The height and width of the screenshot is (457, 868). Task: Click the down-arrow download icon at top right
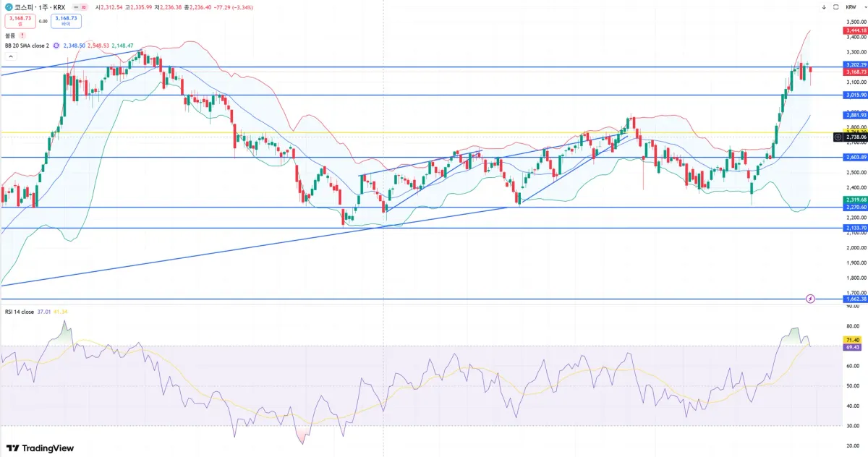[x=824, y=7]
